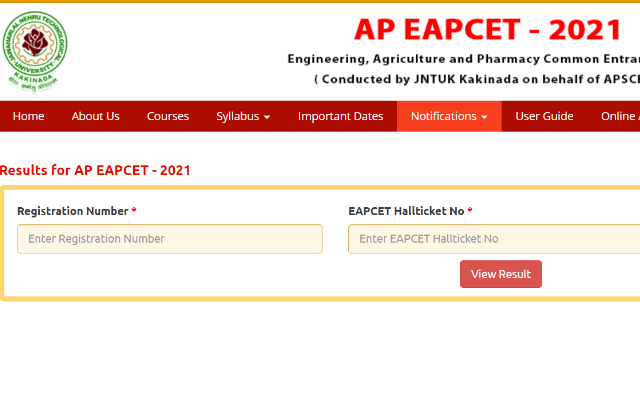Click the 'EAPCET Hallticket No' field label

(x=406, y=211)
